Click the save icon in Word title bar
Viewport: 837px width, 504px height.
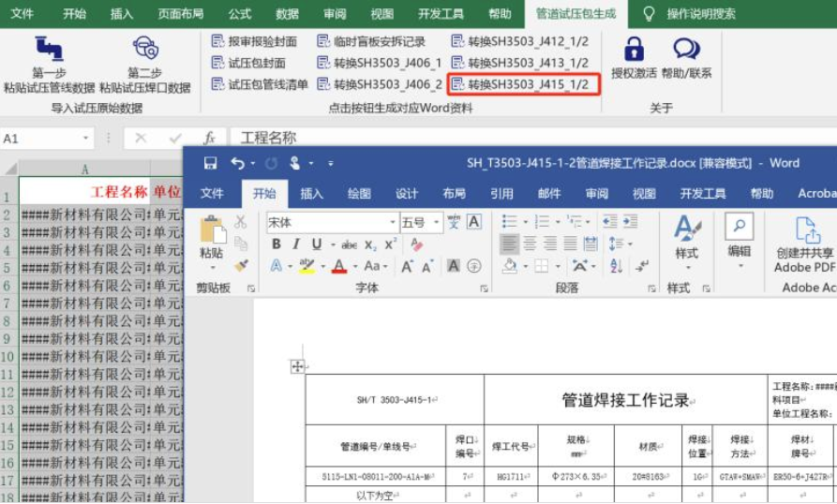(210, 163)
